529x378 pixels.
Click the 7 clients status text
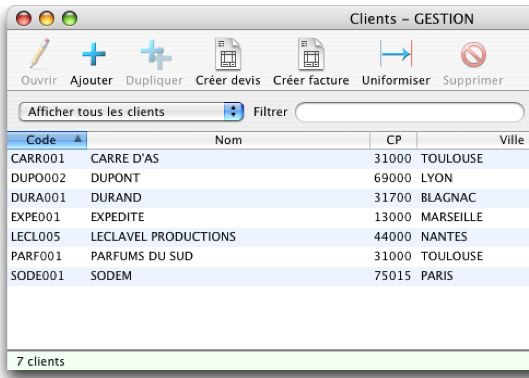tap(40, 362)
